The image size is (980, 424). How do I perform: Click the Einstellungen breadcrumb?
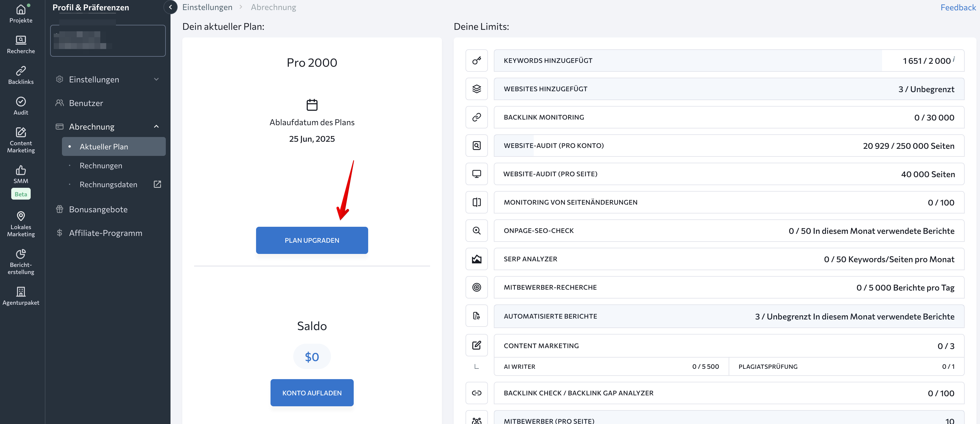coord(207,7)
